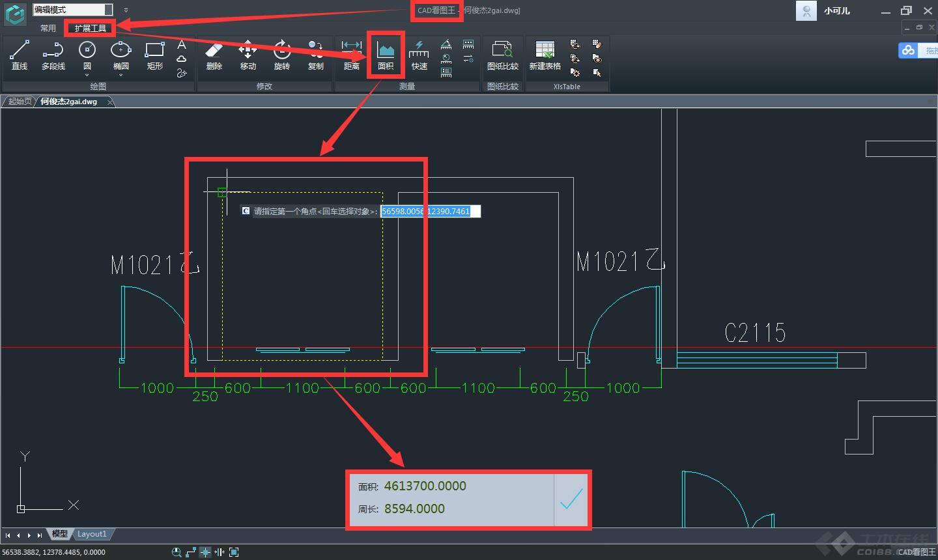Toggle the mirror-line icon in status bar
This screenshot has width=938, height=560.
[220, 552]
